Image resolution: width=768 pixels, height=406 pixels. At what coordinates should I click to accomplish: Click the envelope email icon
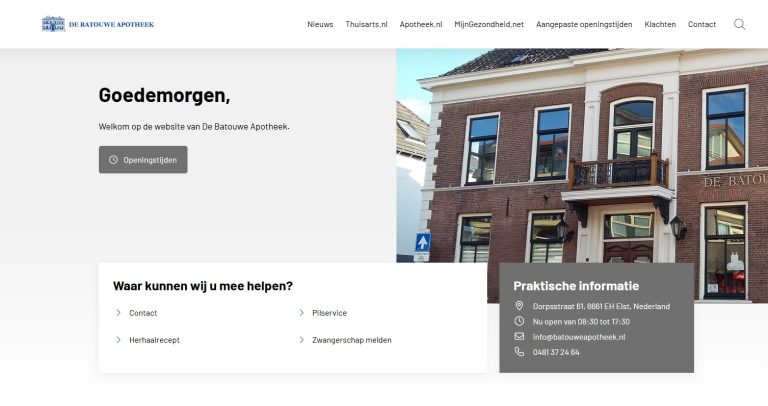click(x=519, y=337)
